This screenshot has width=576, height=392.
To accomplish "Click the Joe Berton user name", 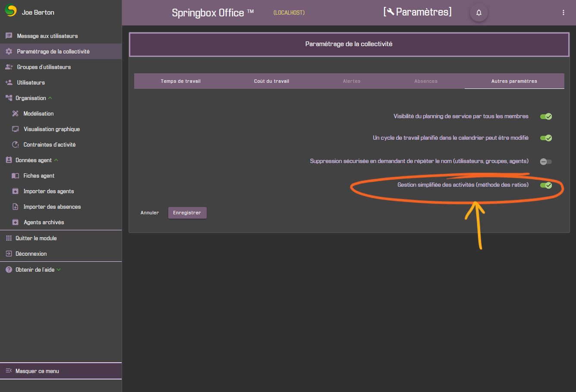I will coord(38,12).
